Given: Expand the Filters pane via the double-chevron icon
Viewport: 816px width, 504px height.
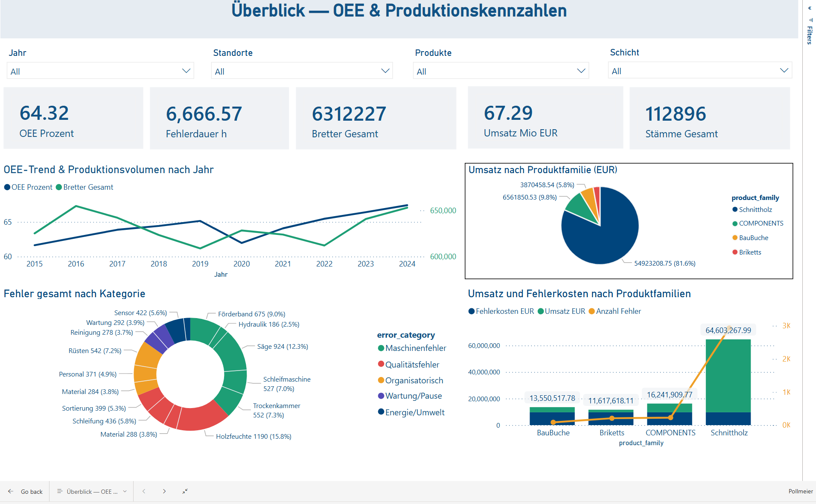Looking at the screenshot, I should point(810,8).
